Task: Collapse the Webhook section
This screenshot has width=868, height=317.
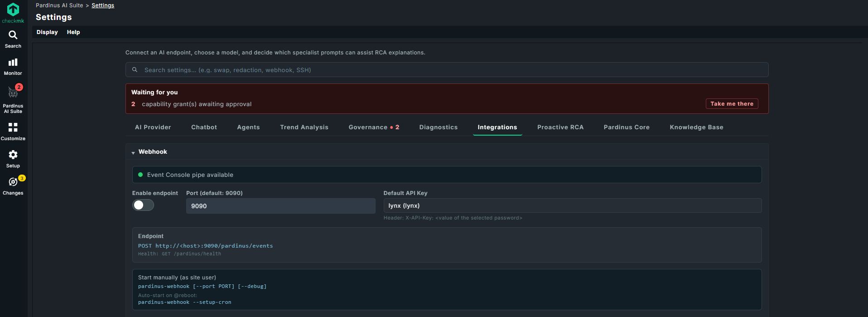Action: pos(133,153)
